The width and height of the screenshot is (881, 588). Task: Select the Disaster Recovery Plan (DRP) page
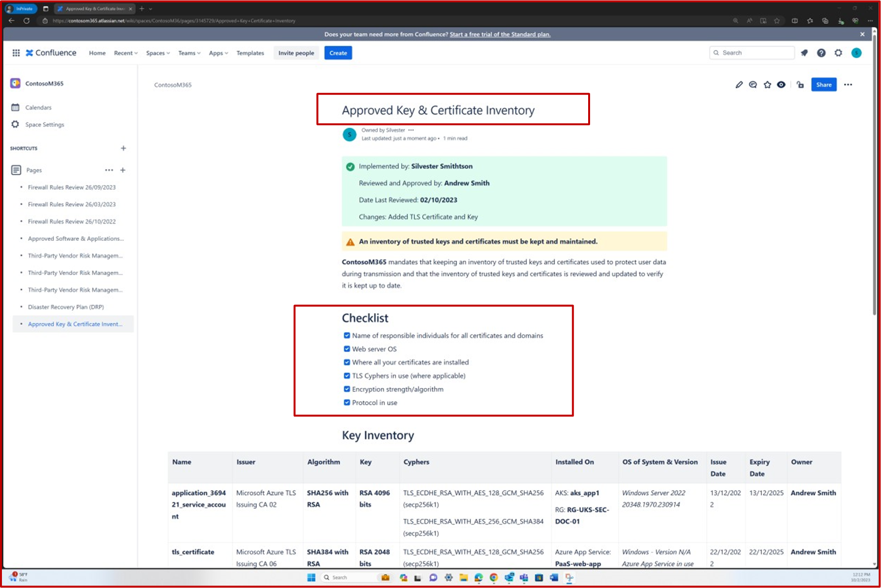pos(65,307)
